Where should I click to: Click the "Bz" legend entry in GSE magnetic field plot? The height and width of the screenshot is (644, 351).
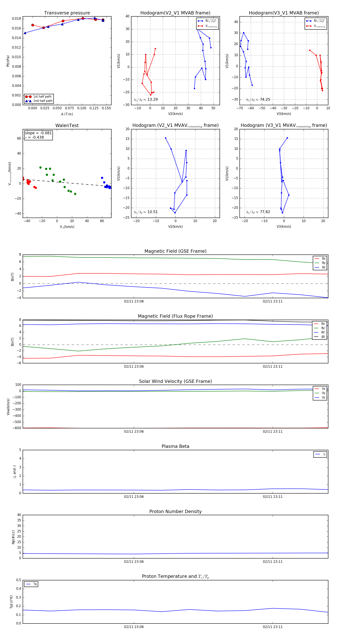[x=320, y=268]
